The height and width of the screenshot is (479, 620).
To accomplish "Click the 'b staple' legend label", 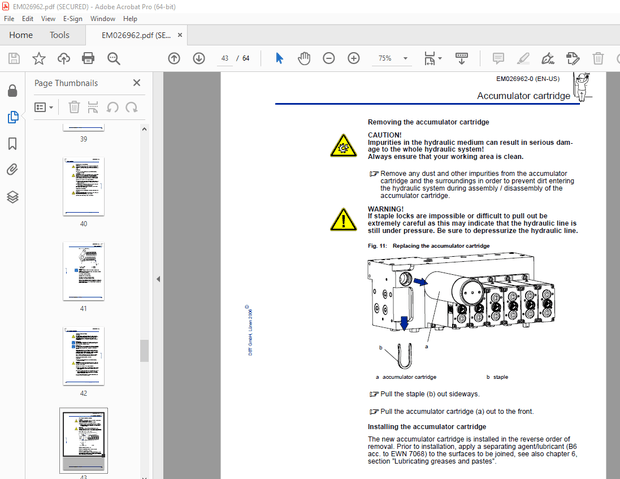I will [x=497, y=377].
